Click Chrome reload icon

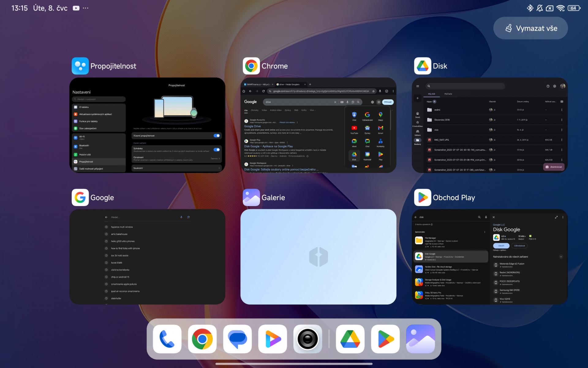tap(263, 91)
